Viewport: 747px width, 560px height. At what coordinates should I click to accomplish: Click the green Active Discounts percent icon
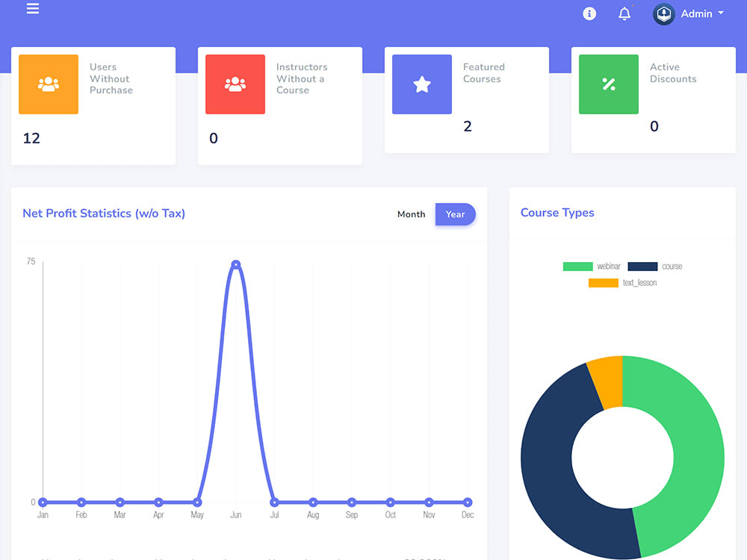click(609, 84)
